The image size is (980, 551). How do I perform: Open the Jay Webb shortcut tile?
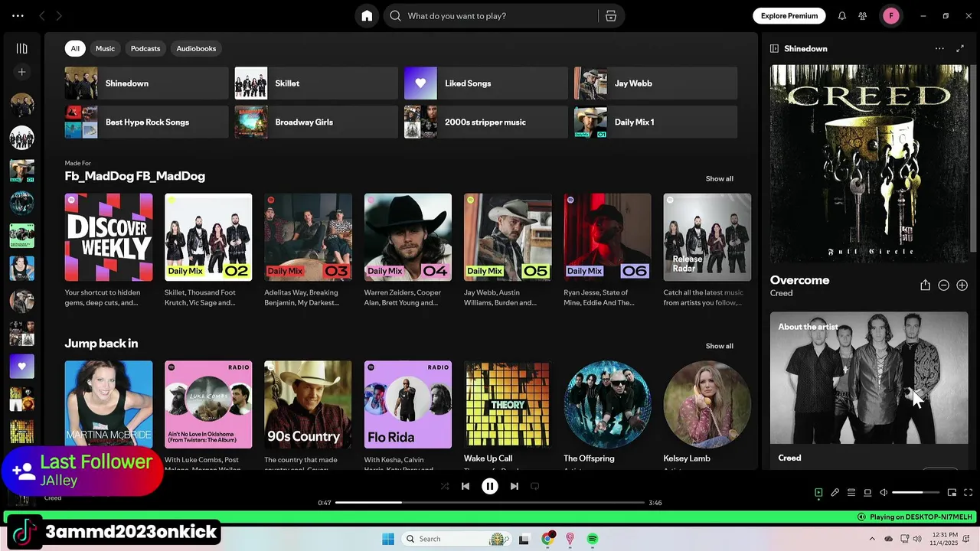pos(655,83)
